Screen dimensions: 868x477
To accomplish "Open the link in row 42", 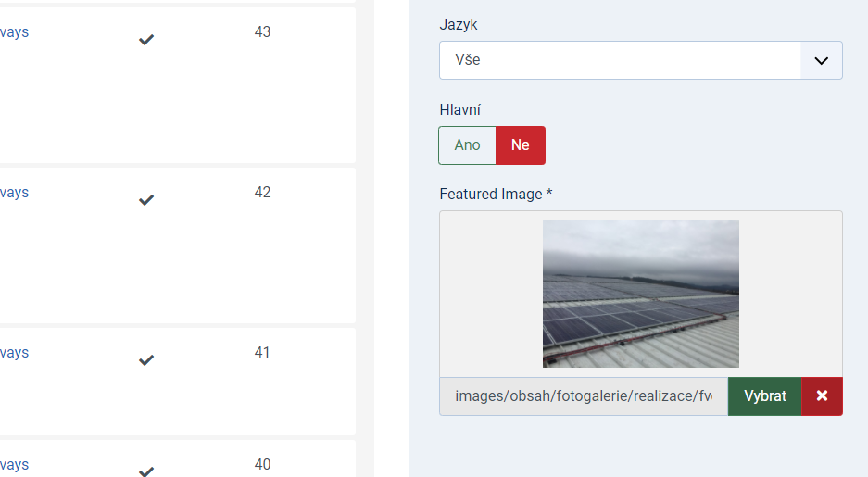I will pos(15,193).
